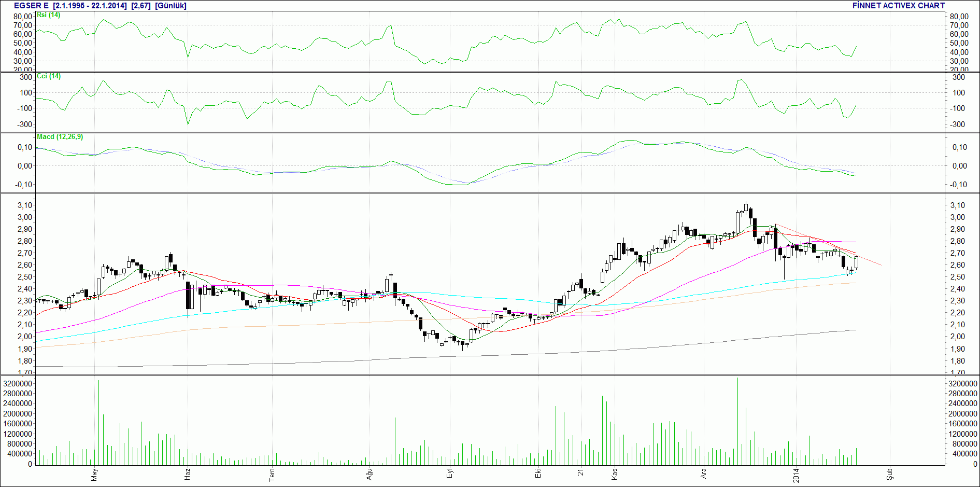Image resolution: width=980 pixels, height=487 pixels.
Task: Click the [Günlük] period label
Action: point(171,6)
